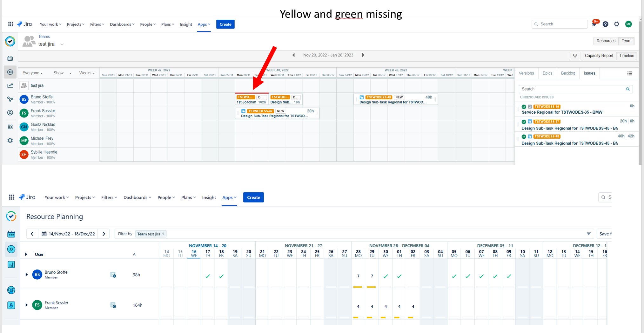Click the calendar icon in upper sidebar

[x=10, y=58]
